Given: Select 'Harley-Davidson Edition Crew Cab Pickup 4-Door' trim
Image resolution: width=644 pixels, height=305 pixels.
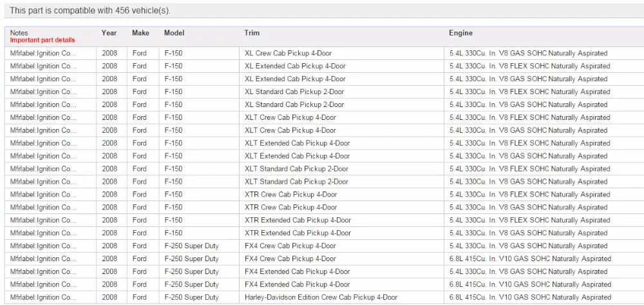Looking at the screenshot, I should coord(342,297).
